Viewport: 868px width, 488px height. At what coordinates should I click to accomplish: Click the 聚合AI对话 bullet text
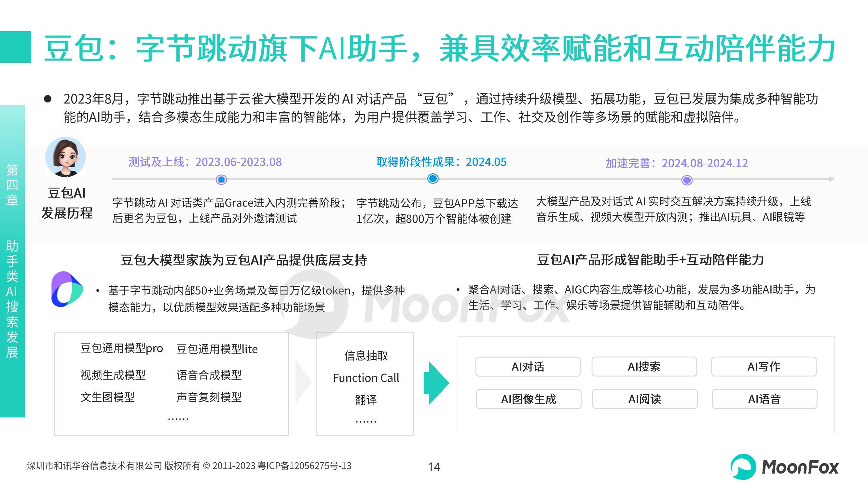[x=641, y=297]
